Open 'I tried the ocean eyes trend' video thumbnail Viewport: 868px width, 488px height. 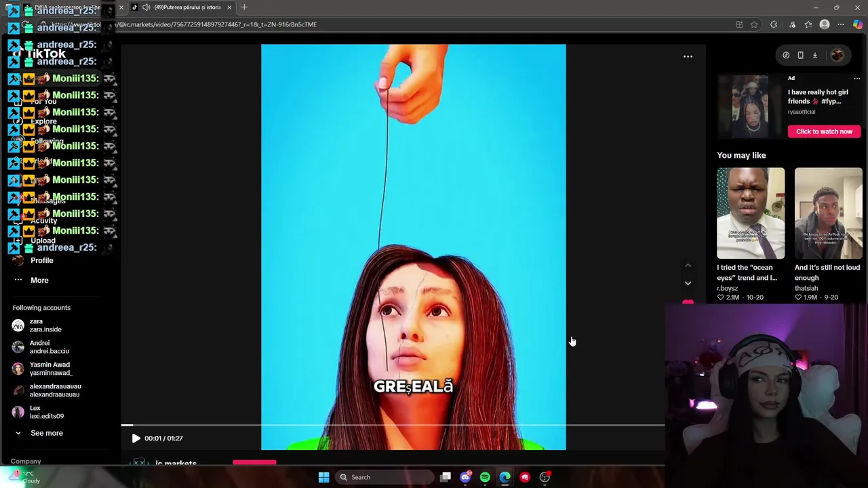(x=751, y=213)
